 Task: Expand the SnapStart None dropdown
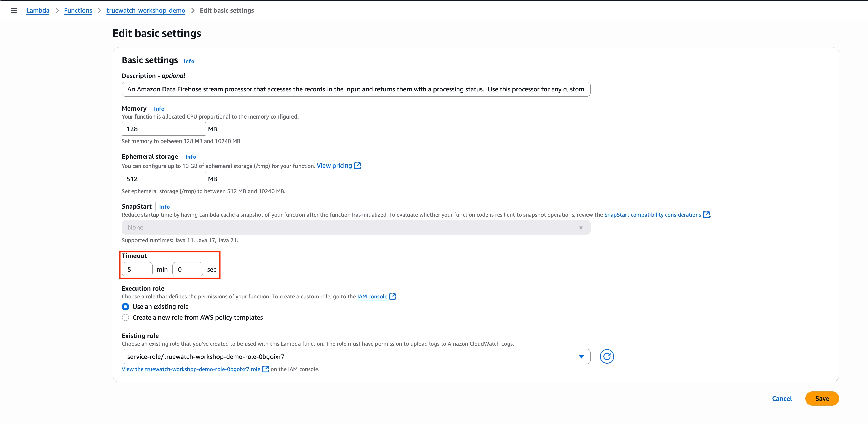pos(356,228)
